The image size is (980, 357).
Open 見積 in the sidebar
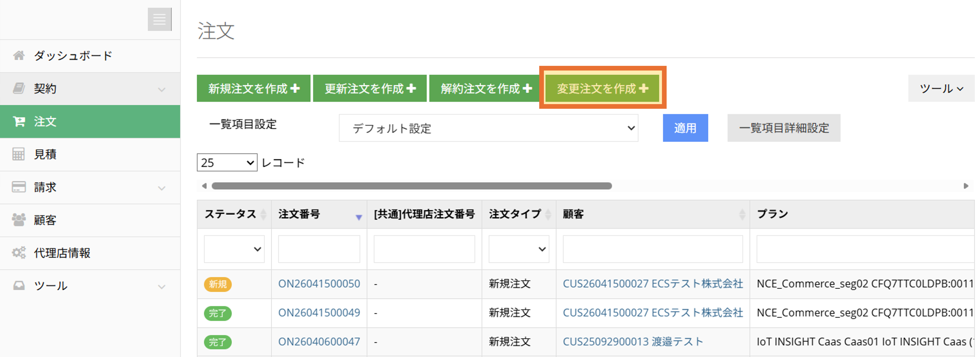click(x=90, y=155)
